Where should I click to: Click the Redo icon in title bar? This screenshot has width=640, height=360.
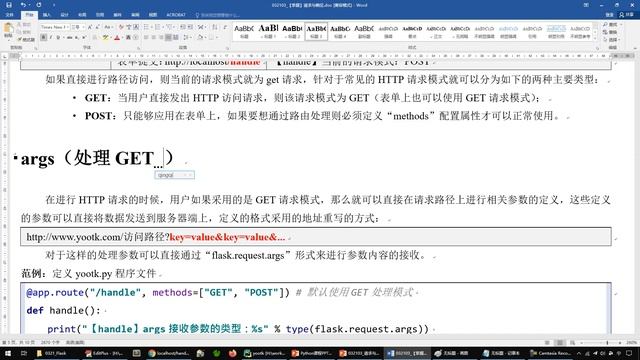coord(39,5)
